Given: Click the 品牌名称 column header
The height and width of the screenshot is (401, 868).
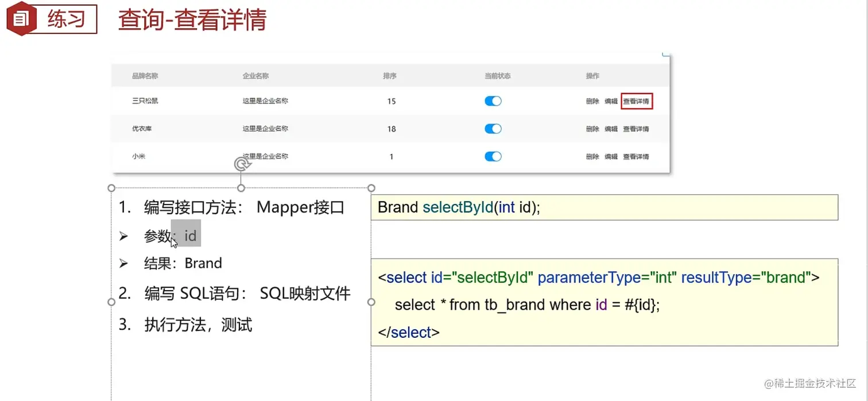Looking at the screenshot, I should (x=145, y=76).
